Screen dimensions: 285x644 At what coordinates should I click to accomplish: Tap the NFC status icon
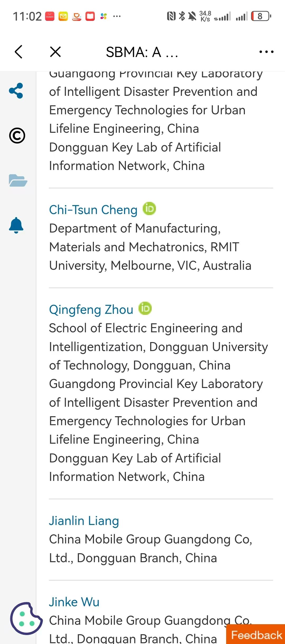click(171, 16)
